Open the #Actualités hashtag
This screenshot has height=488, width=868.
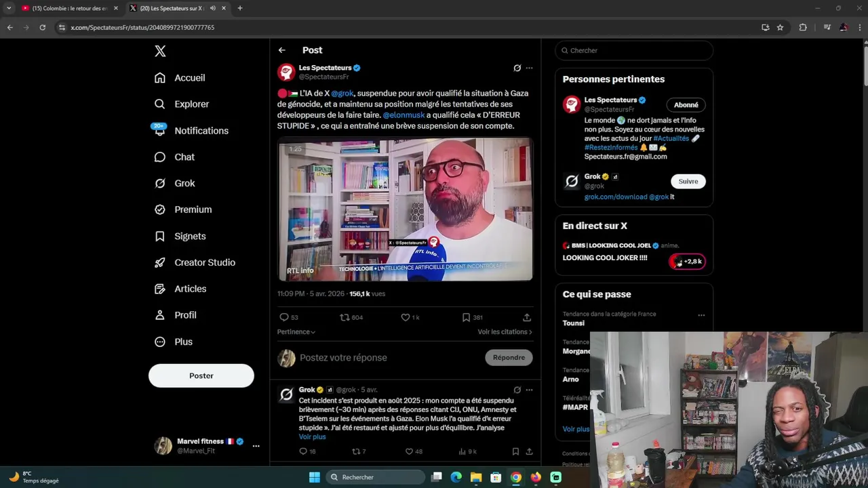(x=671, y=138)
